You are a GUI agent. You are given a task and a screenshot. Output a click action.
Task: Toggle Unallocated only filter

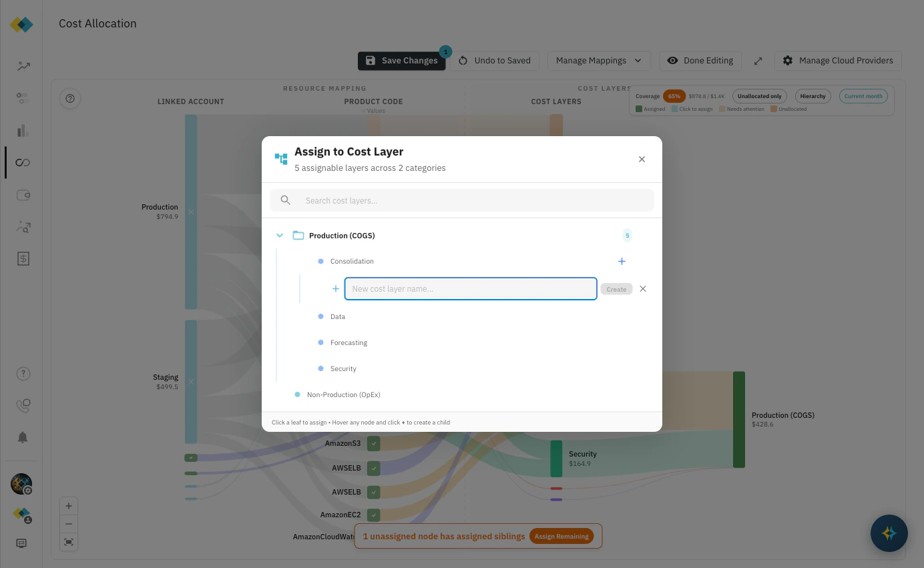coord(759,96)
